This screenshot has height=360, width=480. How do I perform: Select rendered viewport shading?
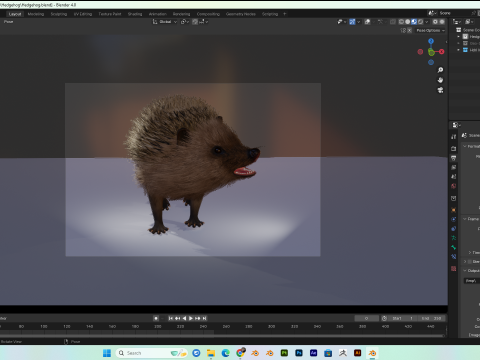point(420,22)
